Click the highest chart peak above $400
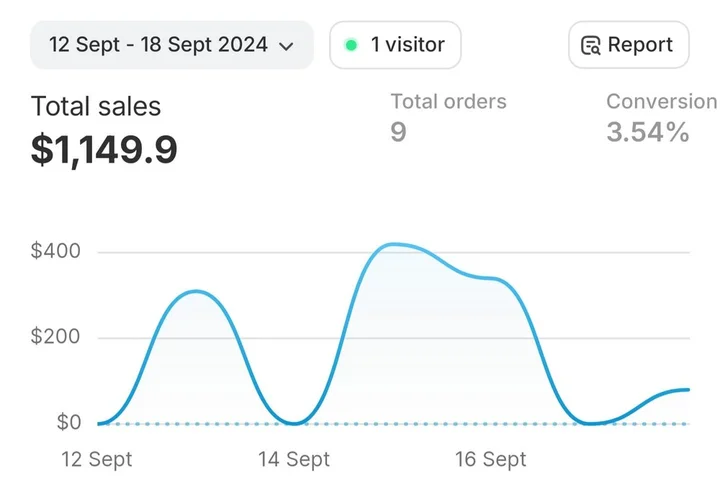This screenshot has width=720, height=488. coord(395,244)
